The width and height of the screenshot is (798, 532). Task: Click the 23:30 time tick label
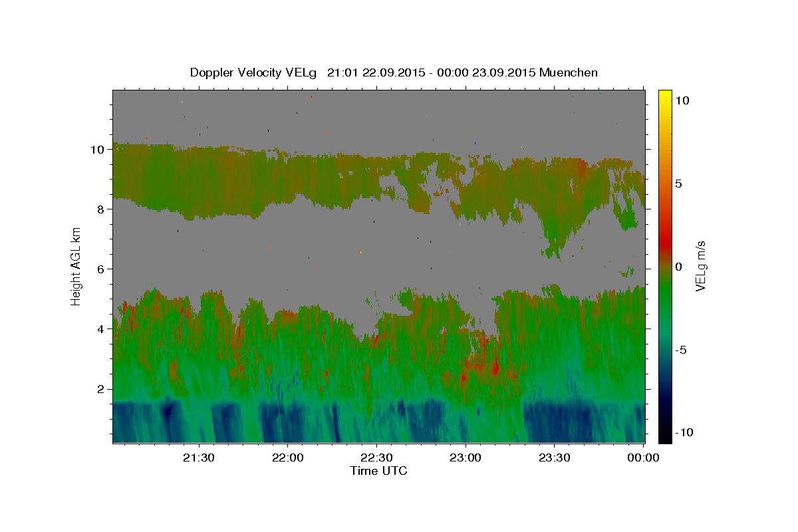[554, 458]
